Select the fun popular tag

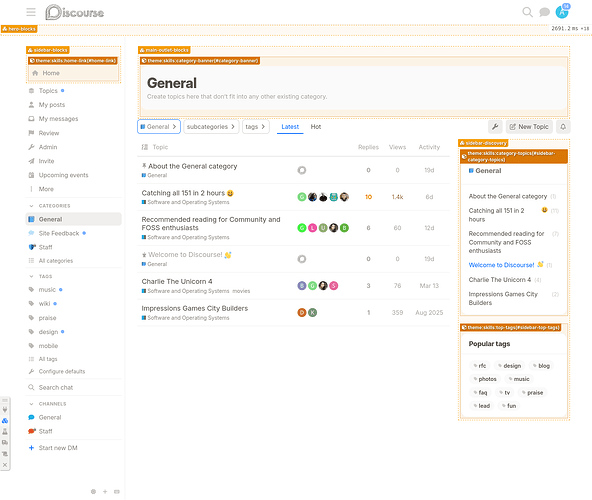[x=509, y=406]
